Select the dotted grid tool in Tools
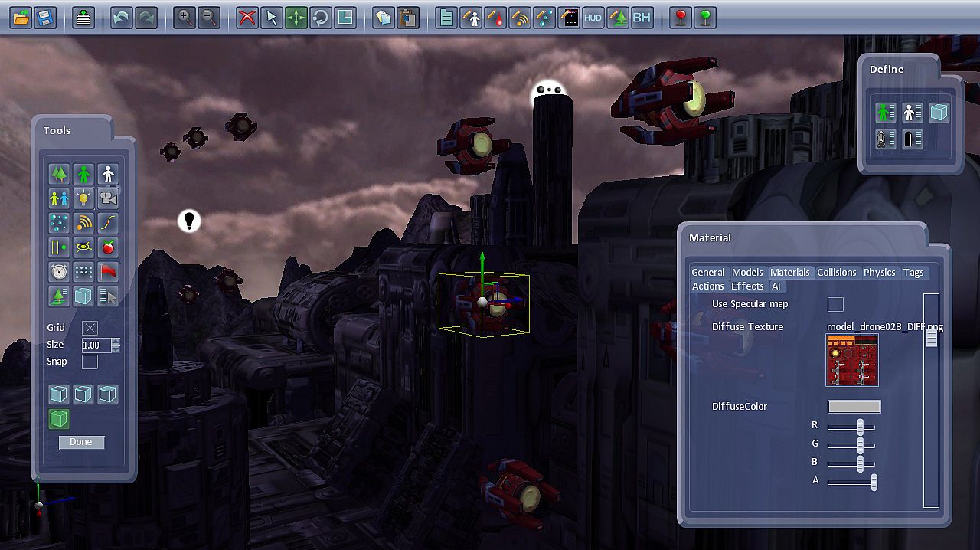The height and width of the screenshot is (550, 980). (x=83, y=271)
